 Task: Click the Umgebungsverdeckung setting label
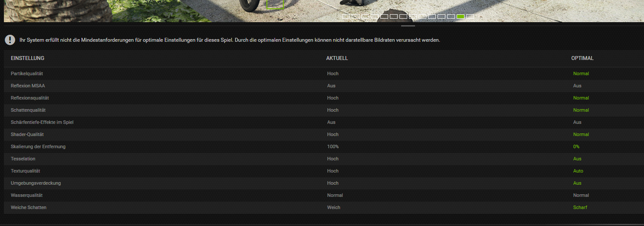36,183
